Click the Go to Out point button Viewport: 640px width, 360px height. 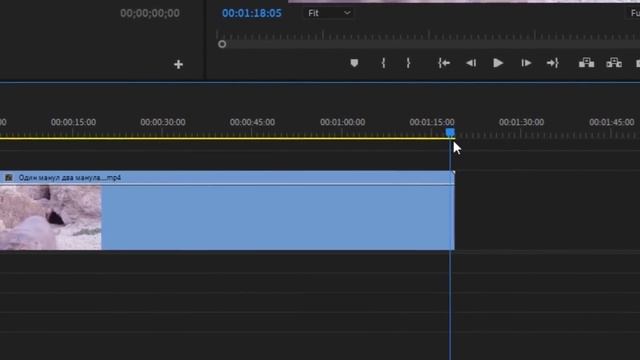tap(553, 63)
